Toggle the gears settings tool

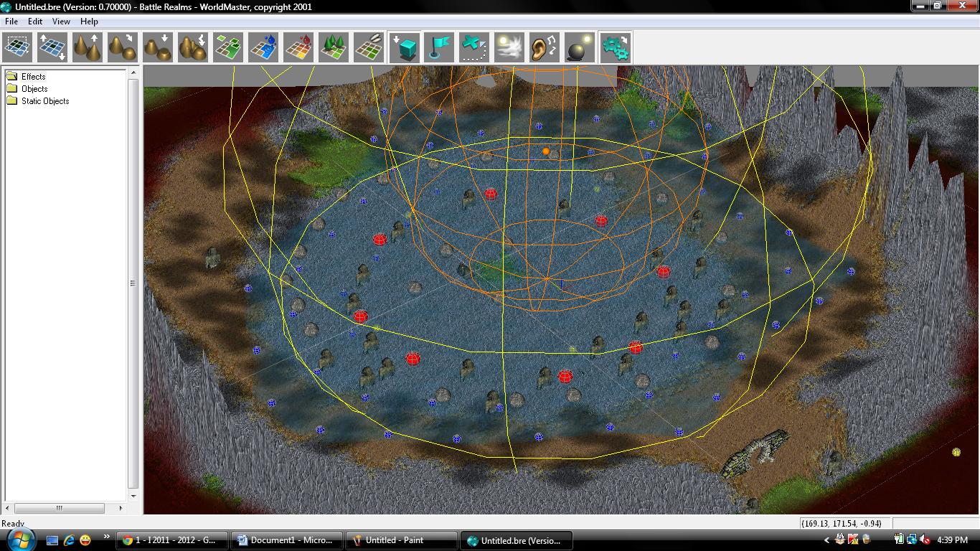616,47
